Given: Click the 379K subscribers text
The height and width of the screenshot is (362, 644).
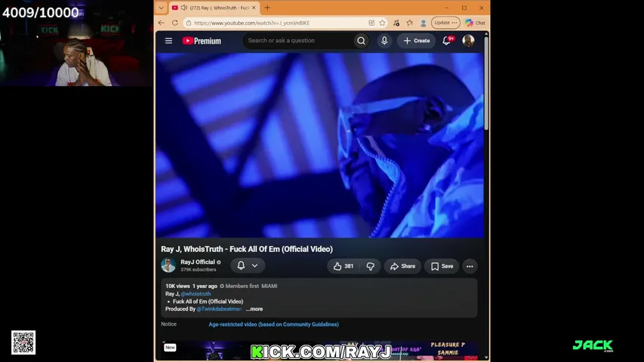Looking at the screenshot, I should tap(199, 270).
